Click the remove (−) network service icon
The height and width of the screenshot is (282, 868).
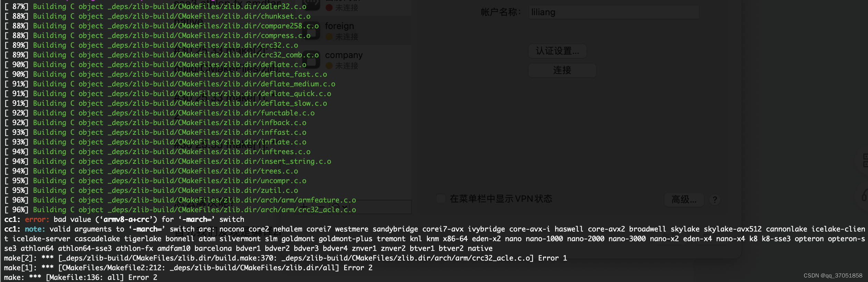(322, 207)
